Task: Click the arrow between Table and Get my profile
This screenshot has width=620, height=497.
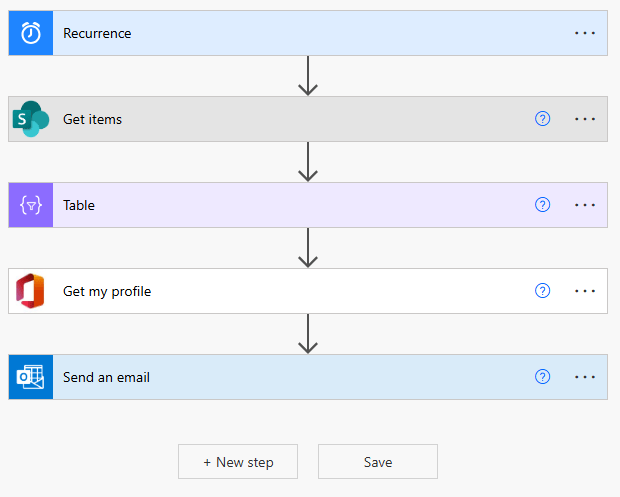Action: pos(308,248)
